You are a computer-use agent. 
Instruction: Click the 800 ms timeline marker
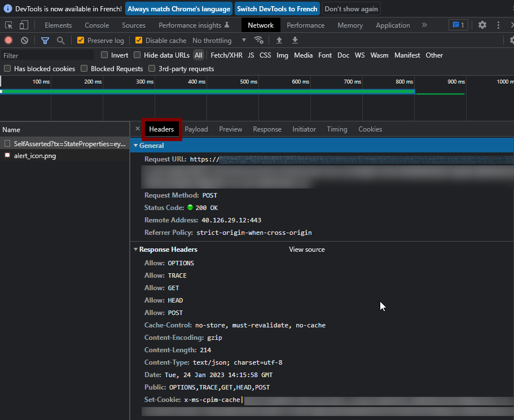tap(404, 82)
